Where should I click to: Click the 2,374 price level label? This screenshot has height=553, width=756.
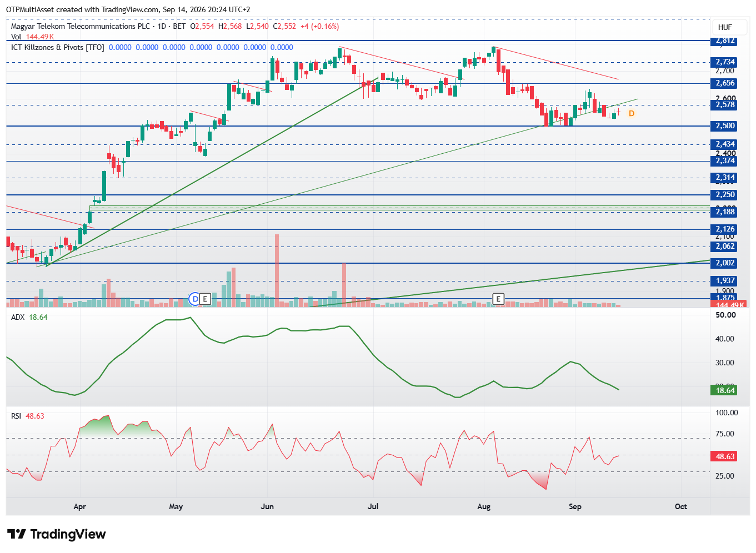(x=725, y=161)
